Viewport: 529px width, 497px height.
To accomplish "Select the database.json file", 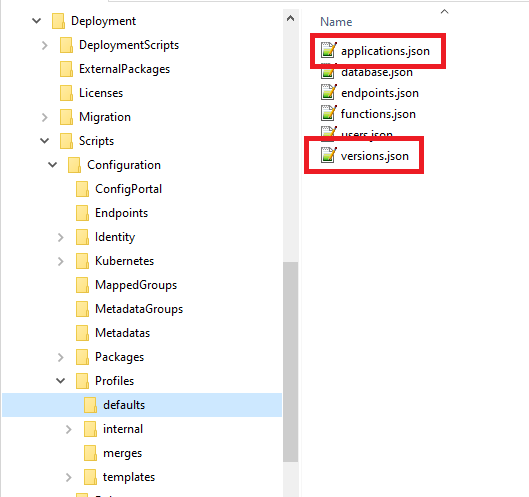I will [x=367, y=72].
